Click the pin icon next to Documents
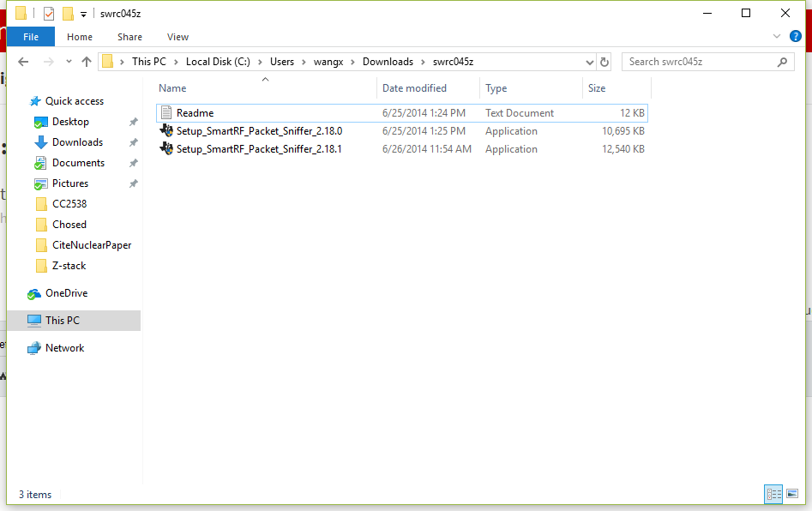 click(x=133, y=163)
